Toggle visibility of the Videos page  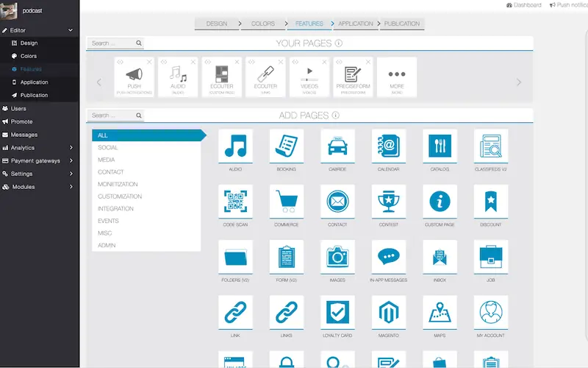(295, 62)
